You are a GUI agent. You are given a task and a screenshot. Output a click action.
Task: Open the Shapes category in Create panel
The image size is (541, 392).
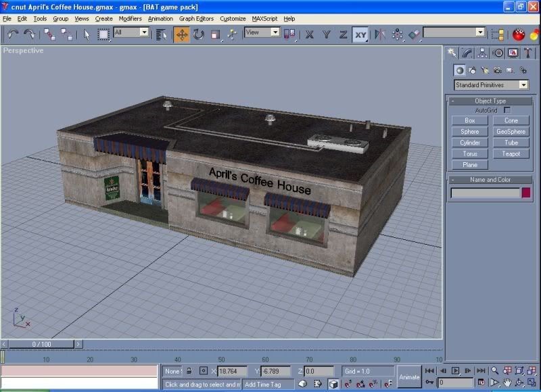[x=472, y=70]
